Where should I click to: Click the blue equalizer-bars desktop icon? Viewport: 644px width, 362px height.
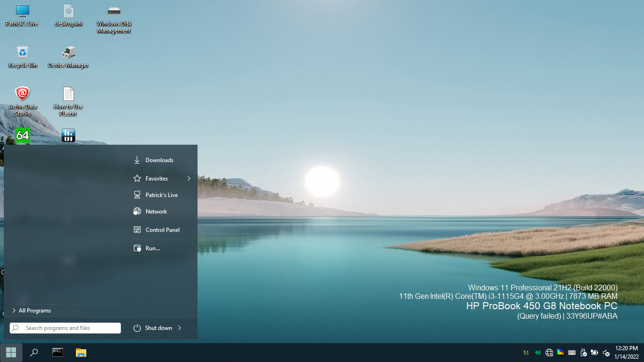(x=68, y=136)
